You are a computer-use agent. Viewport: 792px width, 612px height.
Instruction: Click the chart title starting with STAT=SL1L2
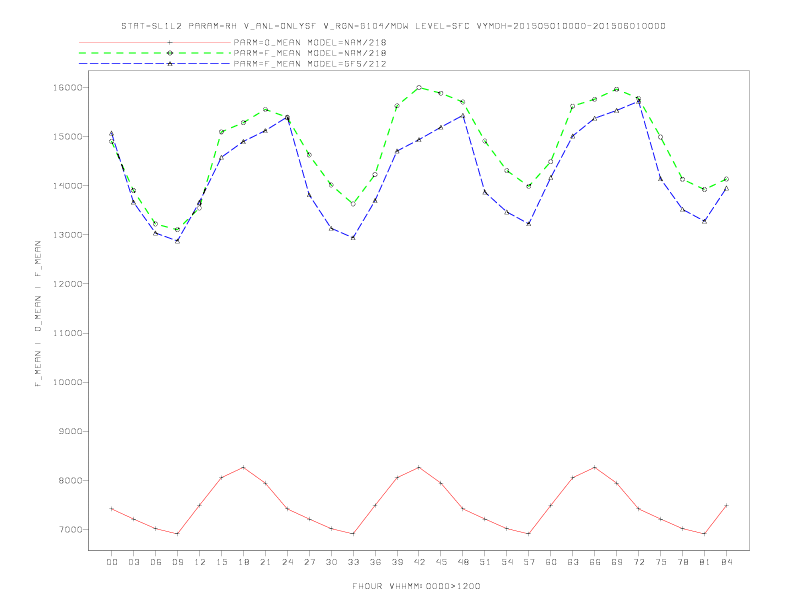[x=393, y=26]
